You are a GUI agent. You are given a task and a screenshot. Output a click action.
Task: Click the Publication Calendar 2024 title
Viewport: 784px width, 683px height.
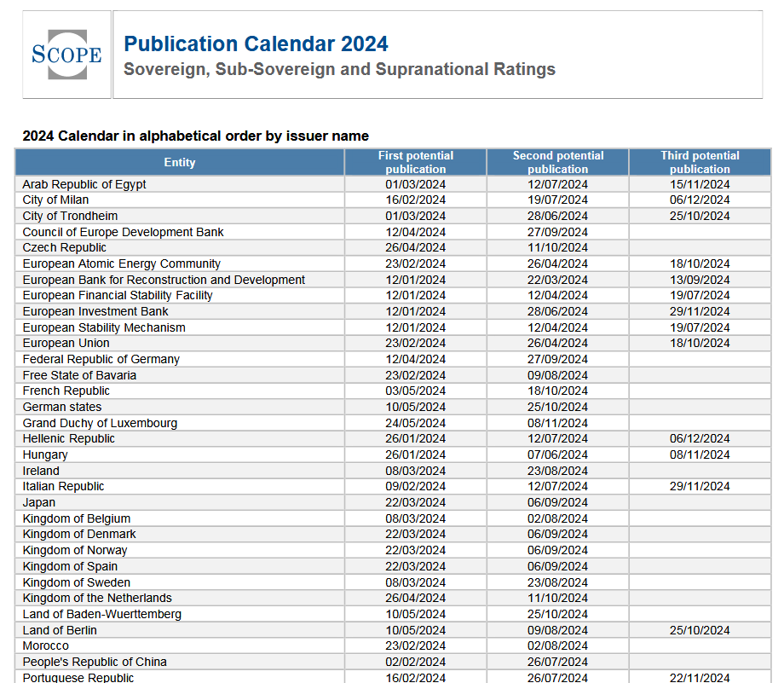[256, 44]
